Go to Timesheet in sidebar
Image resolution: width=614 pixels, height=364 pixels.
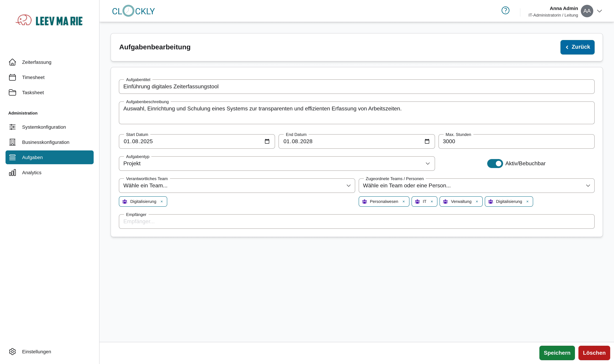pyautogui.click(x=33, y=77)
